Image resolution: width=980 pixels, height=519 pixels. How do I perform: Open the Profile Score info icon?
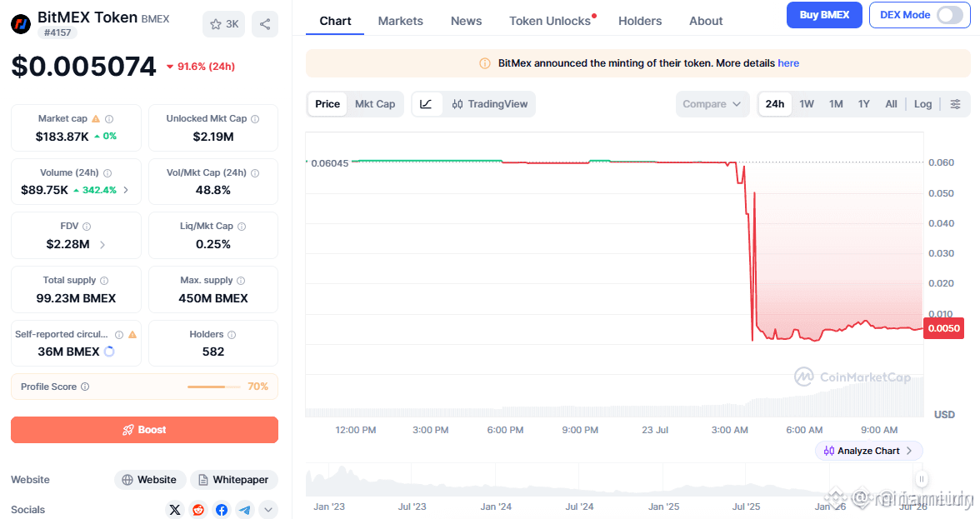click(85, 387)
